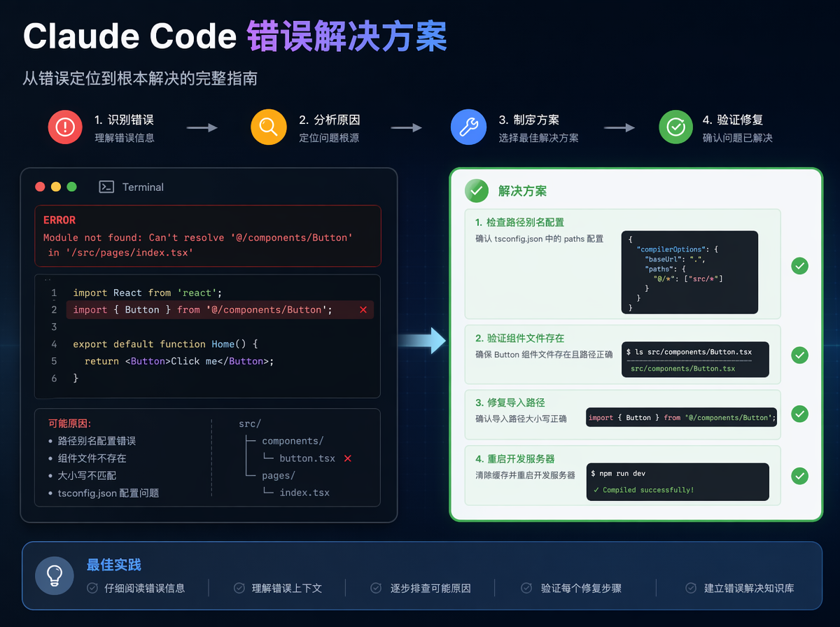The width and height of the screenshot is (840, 627).
Task: Select the pages/ folder in tree
Action: pos(279,475)
